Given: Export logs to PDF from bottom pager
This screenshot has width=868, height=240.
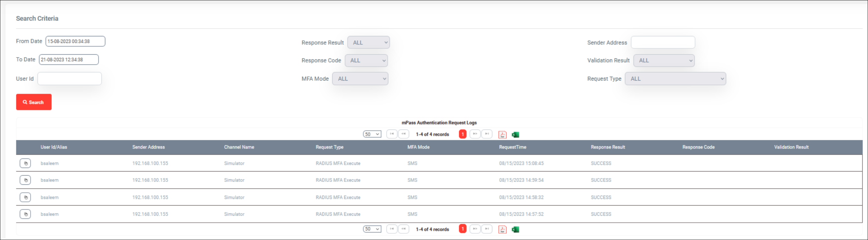Looking at the screenshot, I should (502, 230).
